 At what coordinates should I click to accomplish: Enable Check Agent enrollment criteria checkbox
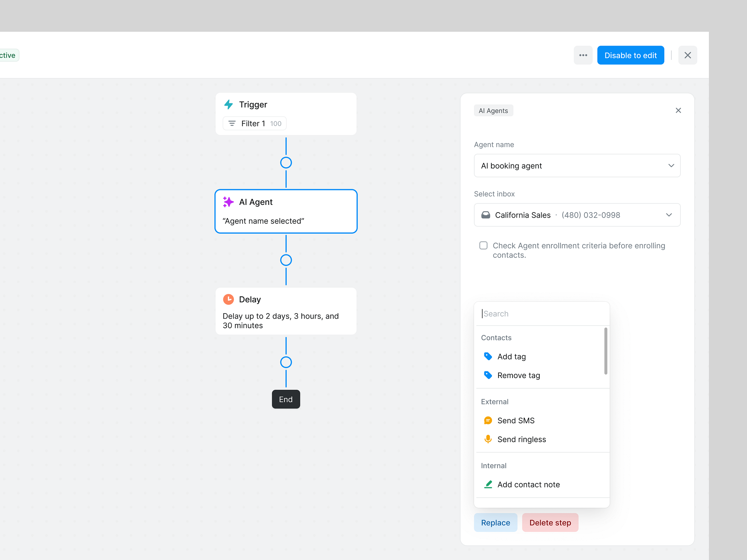[483, 245]
